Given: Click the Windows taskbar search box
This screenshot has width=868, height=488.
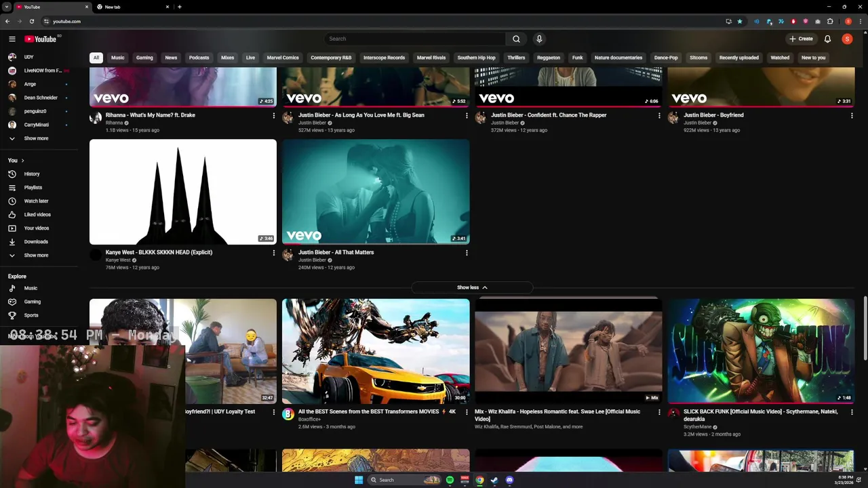Looking at the screenshot, I should [x=404, y=480].
